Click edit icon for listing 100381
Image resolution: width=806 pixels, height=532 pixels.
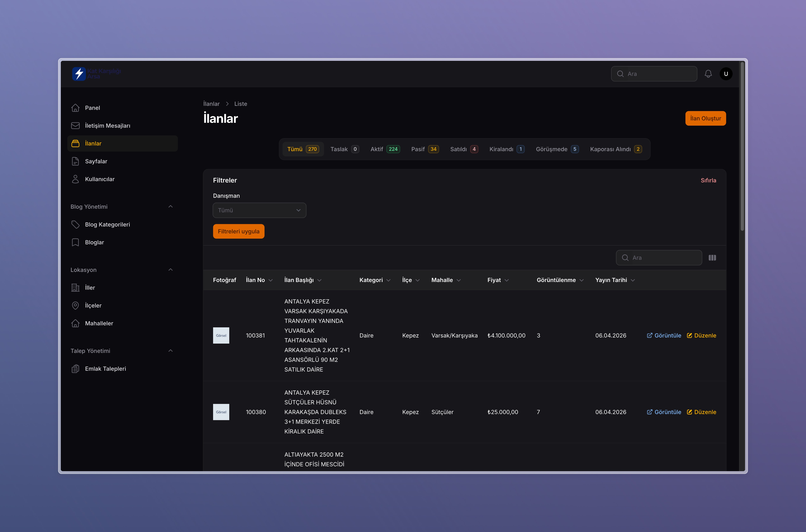689,336
